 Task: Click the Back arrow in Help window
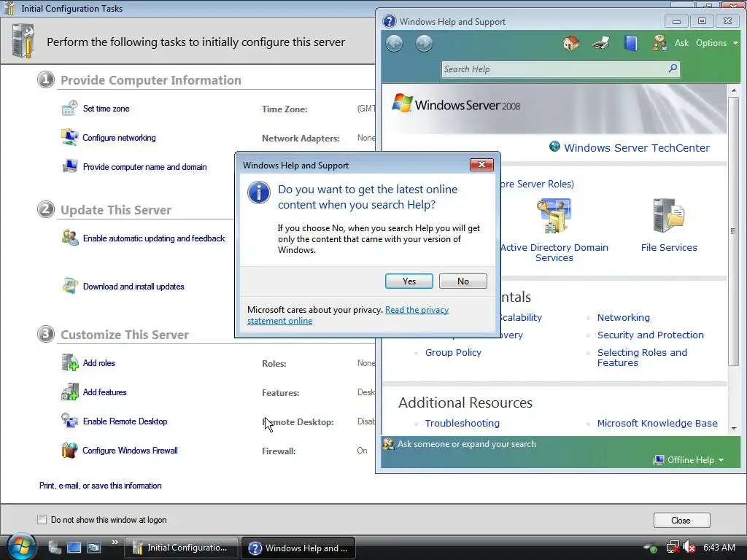tap(394, 43)
